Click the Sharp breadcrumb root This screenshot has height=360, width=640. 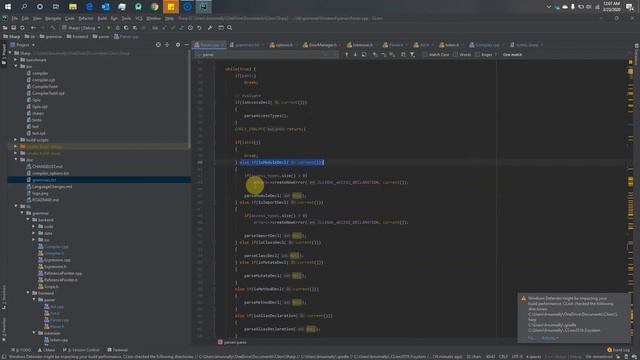click(11, 36)
